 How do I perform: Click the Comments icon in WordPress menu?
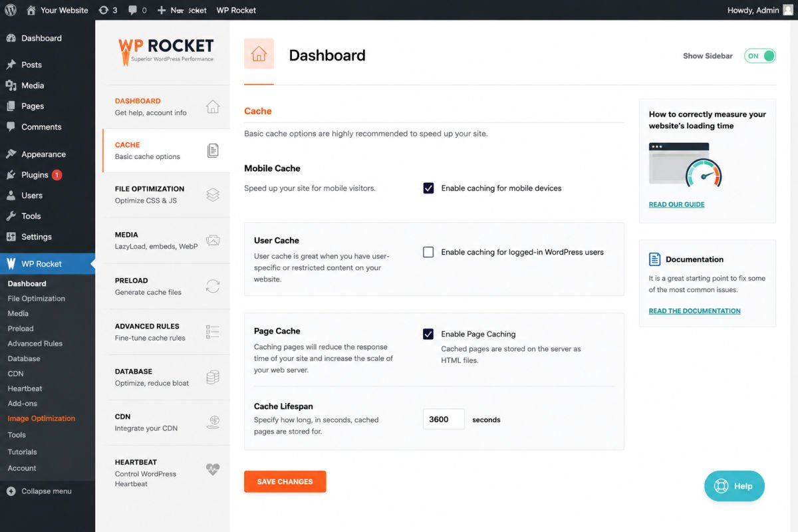[11, 126]
